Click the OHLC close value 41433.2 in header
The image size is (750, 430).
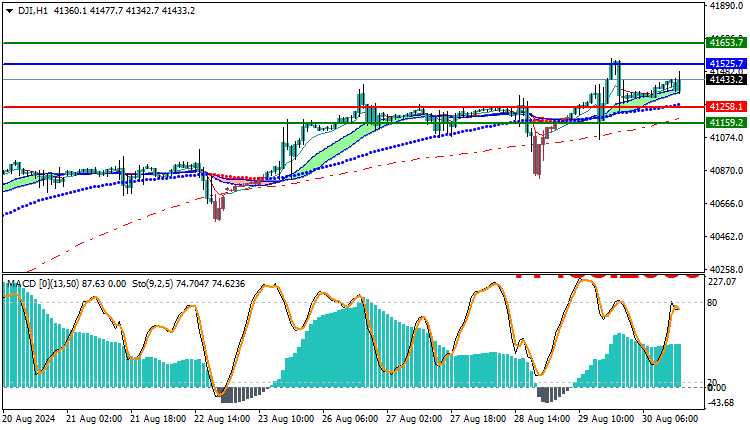click(178, 11)
